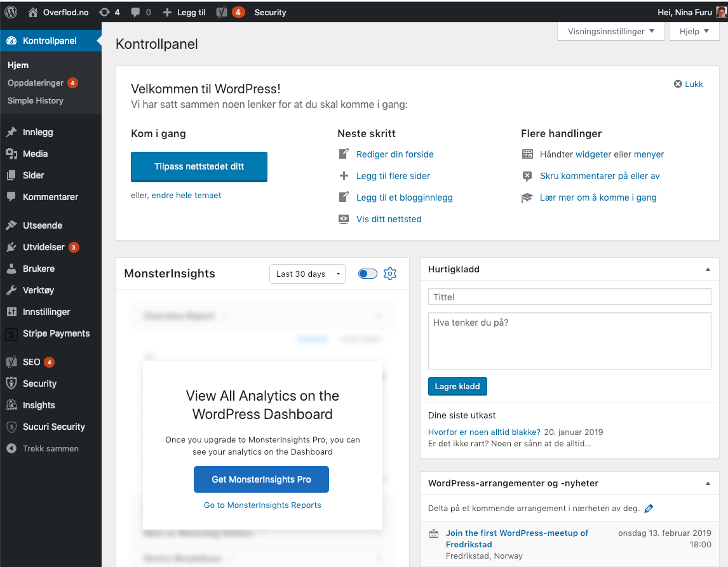
Task: Save the draft with Lagre kladd
Action: click(x=457, y=386)
